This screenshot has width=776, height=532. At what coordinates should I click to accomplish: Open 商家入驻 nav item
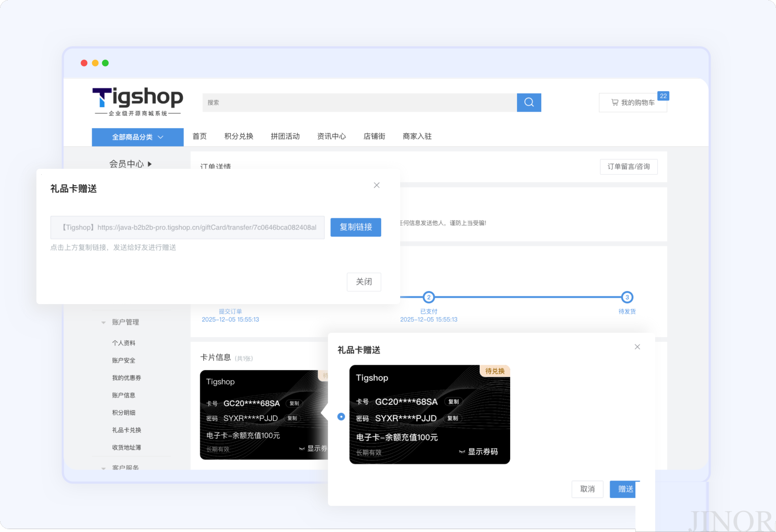tap(417, 136)
